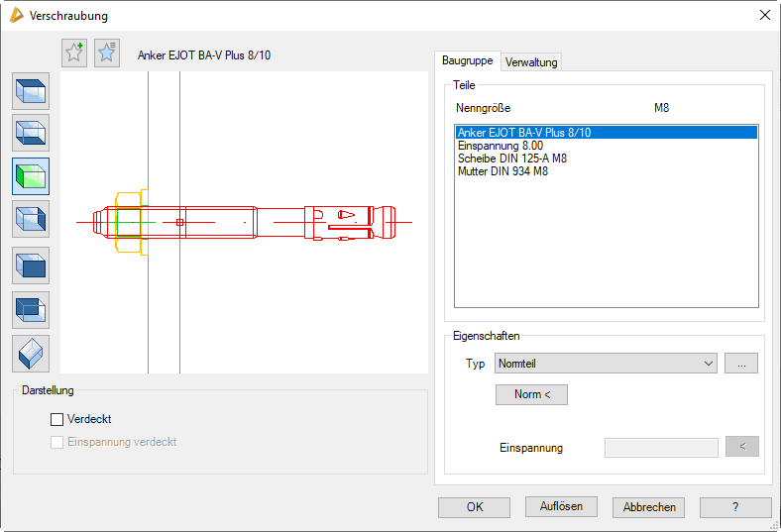Select Mutter DIN 934 M8 list entry
The width and height of the screenshot is (781, 532).
tap(502, 171)
